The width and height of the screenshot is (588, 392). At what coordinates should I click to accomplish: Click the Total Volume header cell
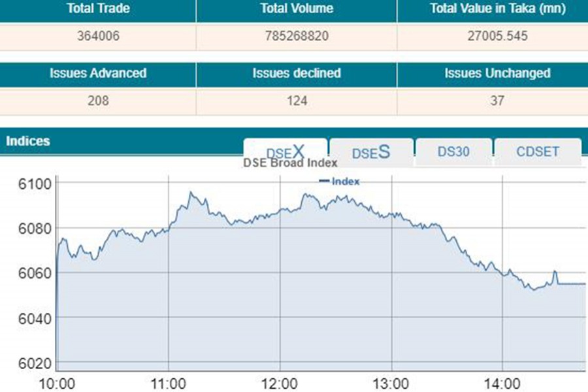297,9
